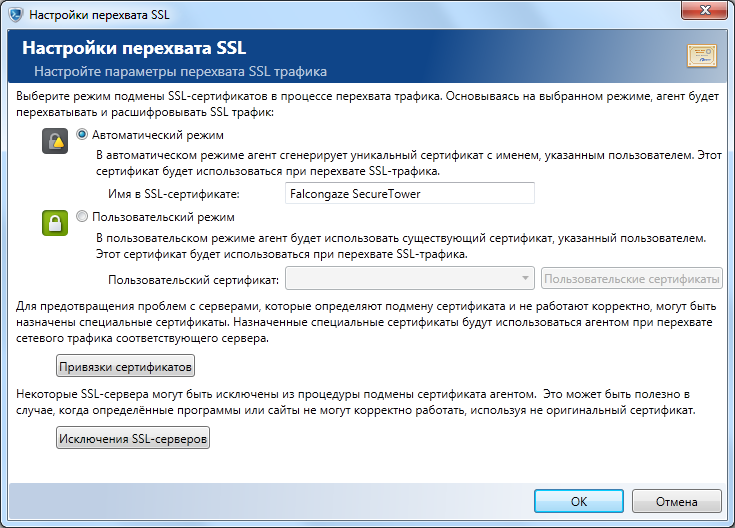The width and height of the screenshot is (735, 528).
Task: Open Исключения SSL-серверов list
Action: pyautogui.click(x=133, y=438)
